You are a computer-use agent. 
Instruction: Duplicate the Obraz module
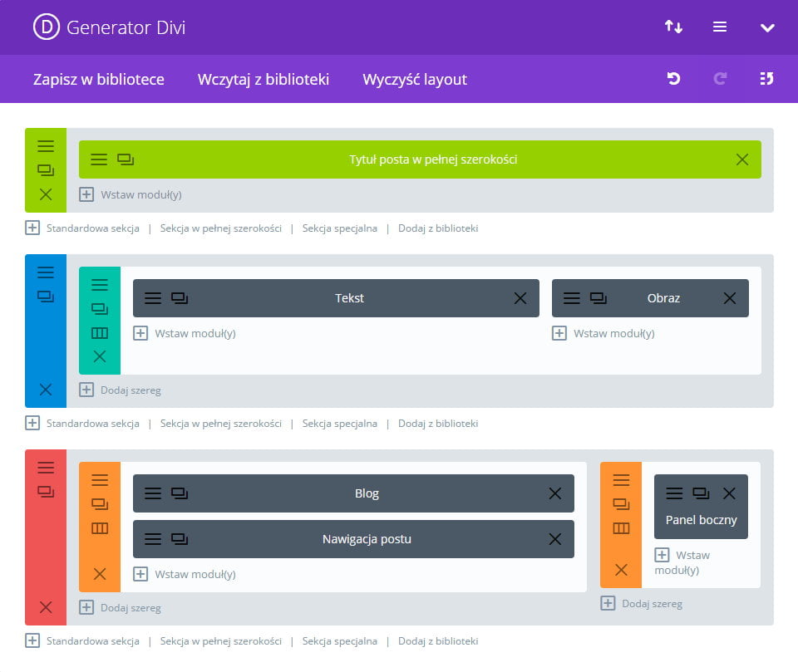(x=598, y=298)
